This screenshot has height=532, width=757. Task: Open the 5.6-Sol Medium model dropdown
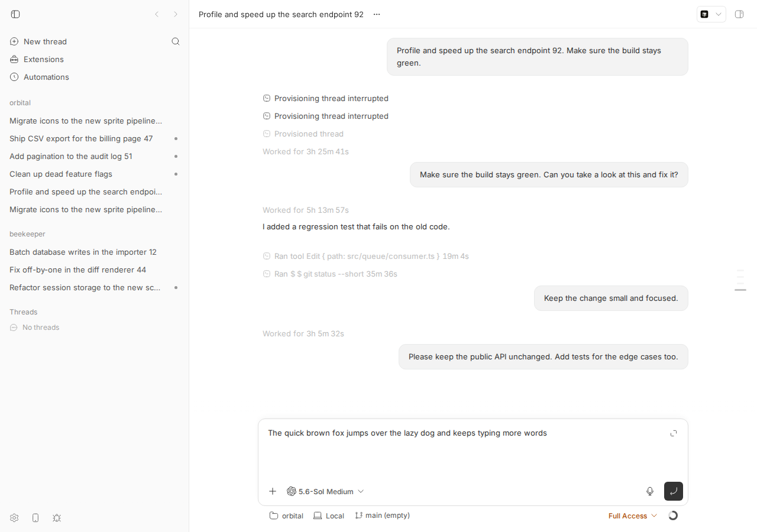(325, 491)
